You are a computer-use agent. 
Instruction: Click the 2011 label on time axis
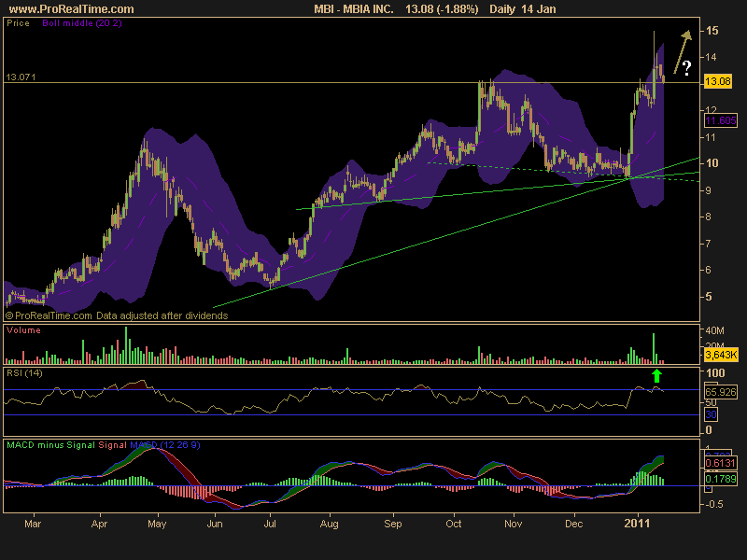coord(637,524)
